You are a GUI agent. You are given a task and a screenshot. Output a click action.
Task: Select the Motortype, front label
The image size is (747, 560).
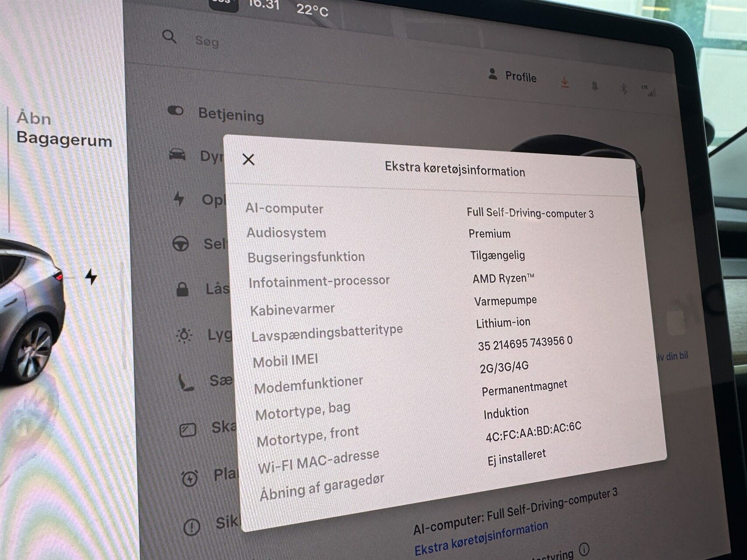click(308, 437)
